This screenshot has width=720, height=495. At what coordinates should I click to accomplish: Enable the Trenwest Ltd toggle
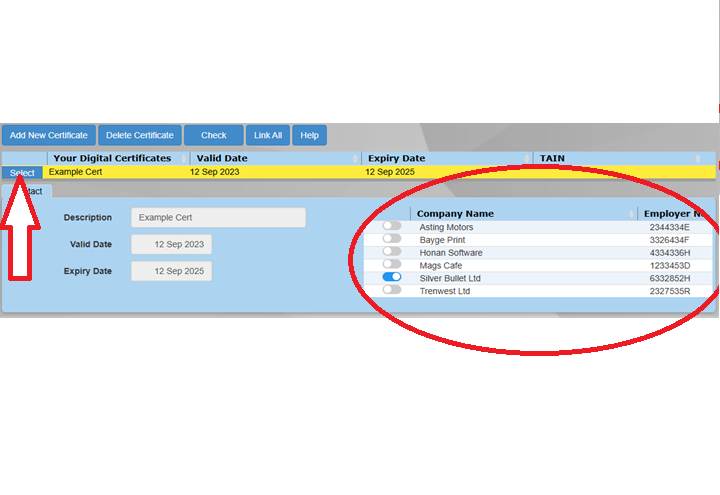pyautogui.click(x=392, y=290)
